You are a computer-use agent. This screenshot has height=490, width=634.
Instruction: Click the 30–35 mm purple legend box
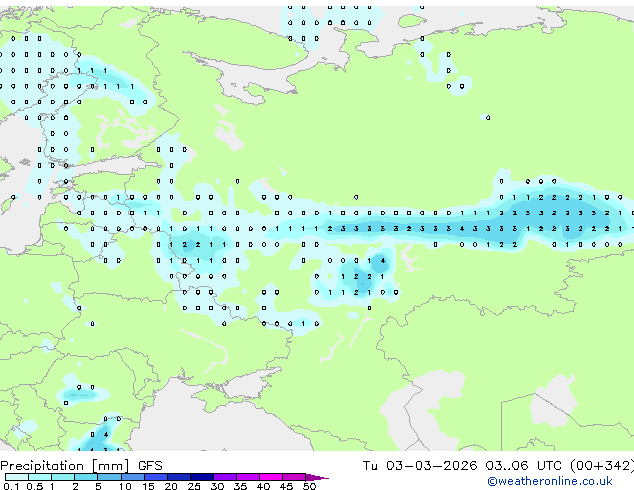coord(225,477)
